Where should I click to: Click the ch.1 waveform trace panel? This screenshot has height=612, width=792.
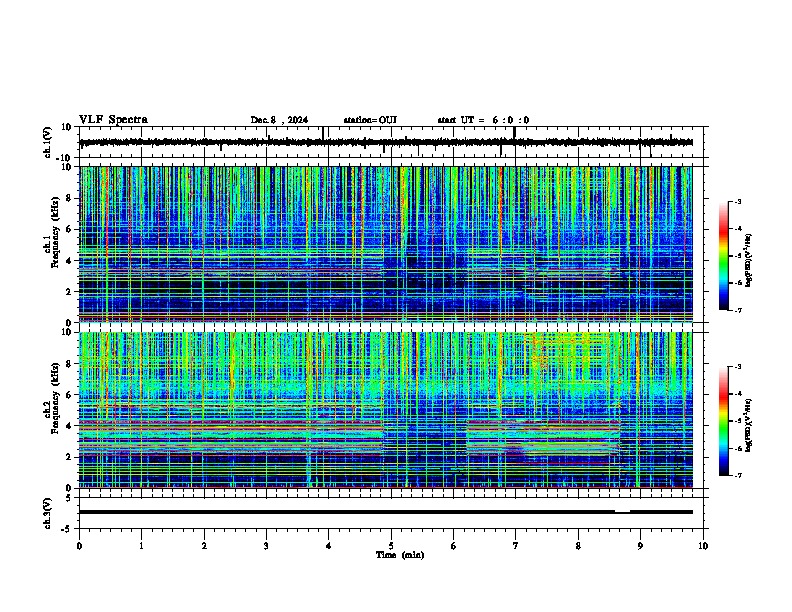point(393,142)
